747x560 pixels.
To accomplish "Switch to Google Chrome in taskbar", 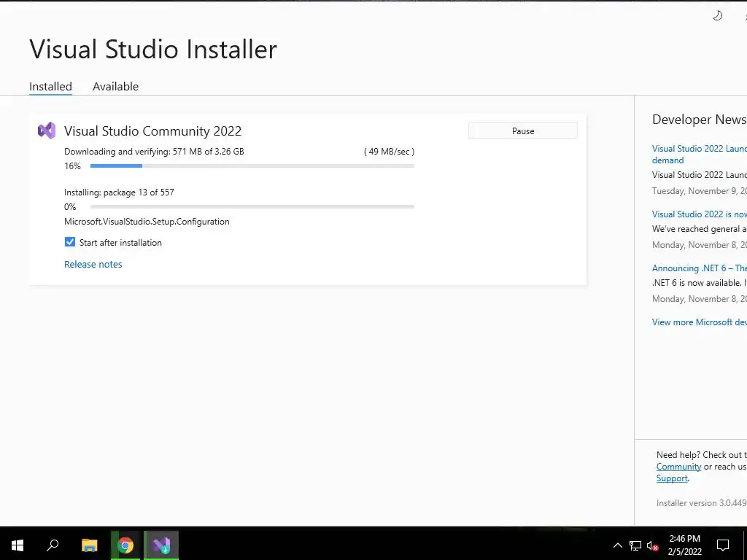I will pos(125,545).
